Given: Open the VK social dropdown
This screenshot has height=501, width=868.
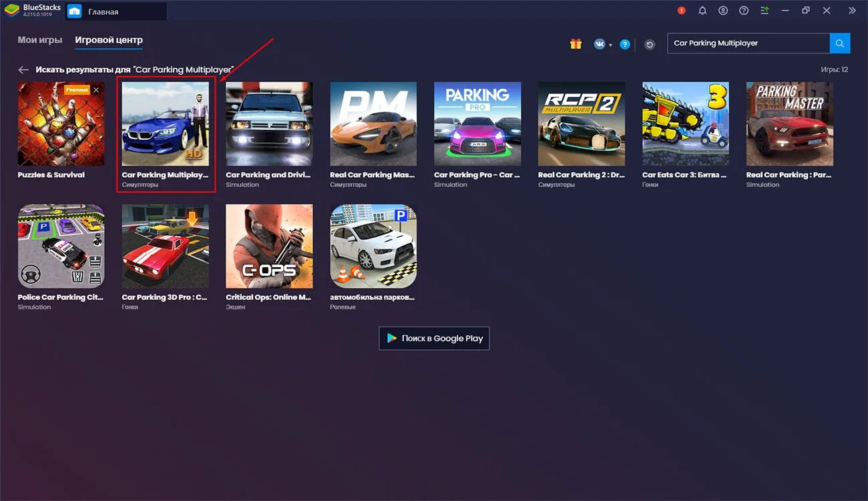Looking at the screenshot, I should pos(603,44).
